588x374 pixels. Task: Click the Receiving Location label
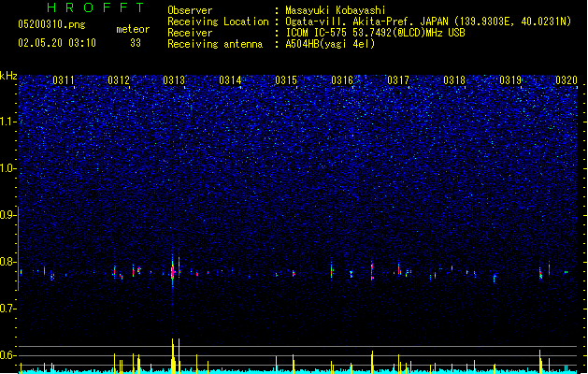click(218, 22)
